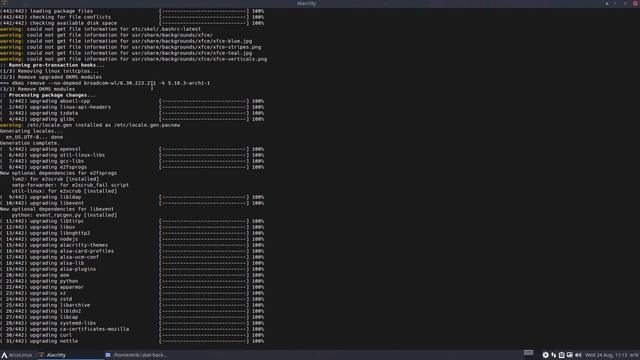Click the 'upgrading tzdata' line

132,113
